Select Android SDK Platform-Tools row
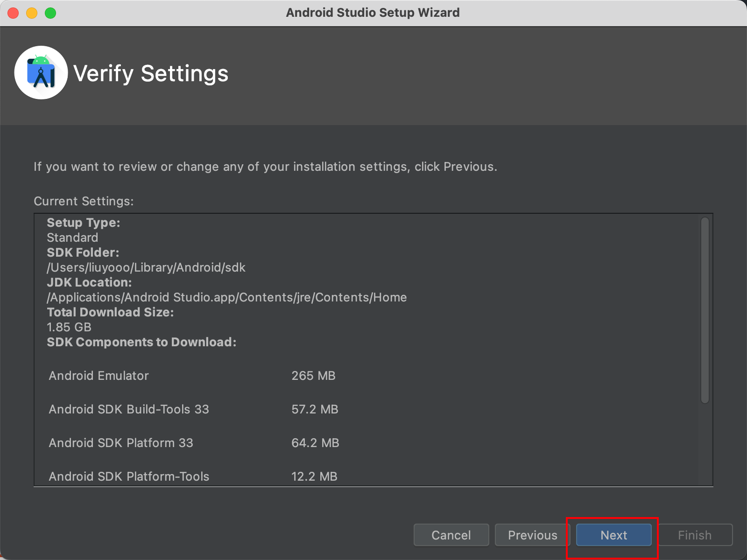The image size is (747, 560). click(193, 476)
